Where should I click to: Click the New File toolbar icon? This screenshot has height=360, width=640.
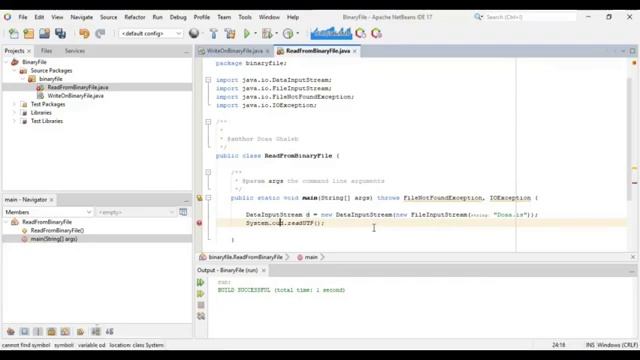(x=13, y=33)
